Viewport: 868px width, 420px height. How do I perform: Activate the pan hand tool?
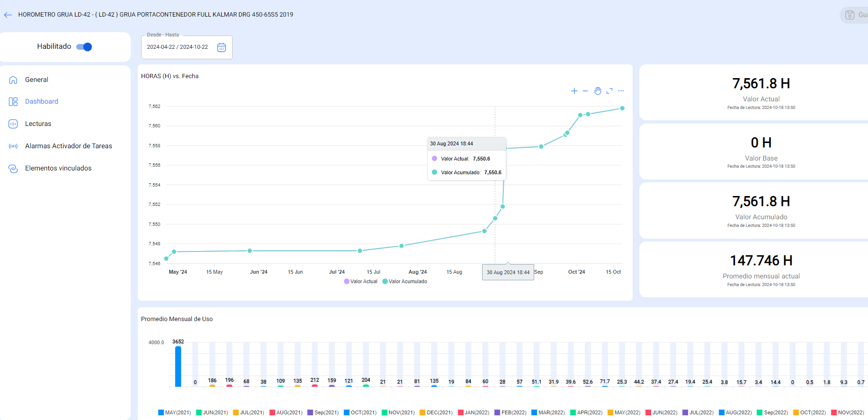point(598,91)
